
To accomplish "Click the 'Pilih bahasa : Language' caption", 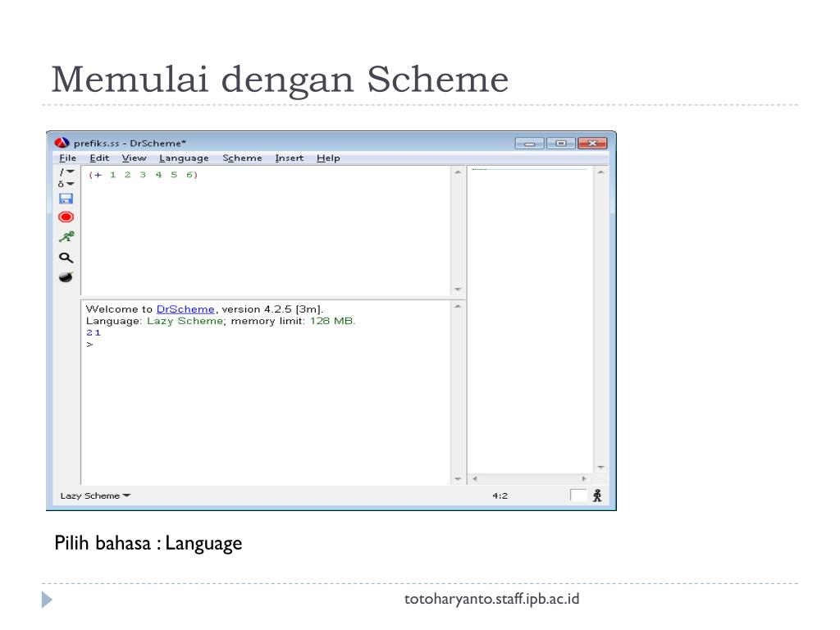I will [148, 543].
